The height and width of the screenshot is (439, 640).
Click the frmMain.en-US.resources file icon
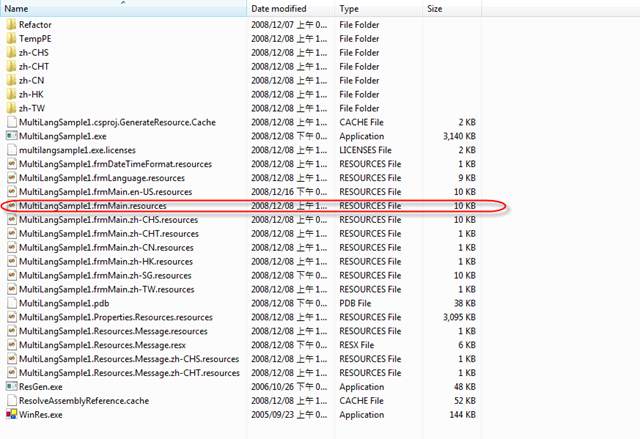coord(12,192)
